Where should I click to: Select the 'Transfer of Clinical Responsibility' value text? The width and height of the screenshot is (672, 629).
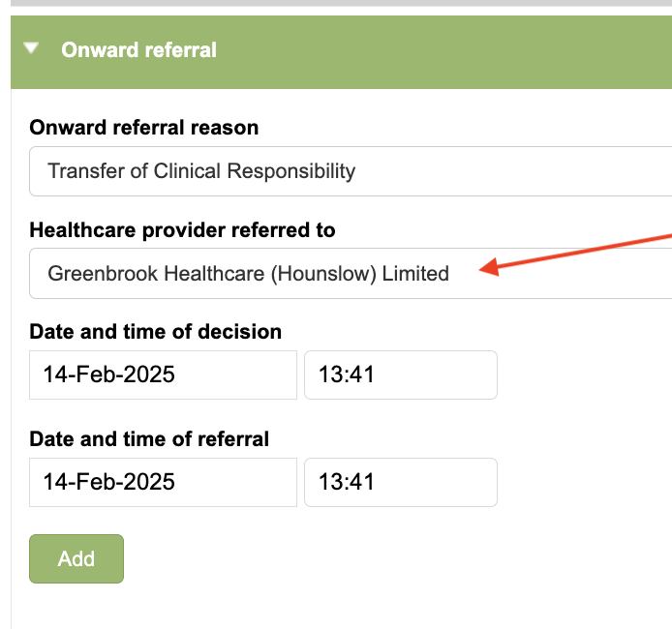(201, 171)
